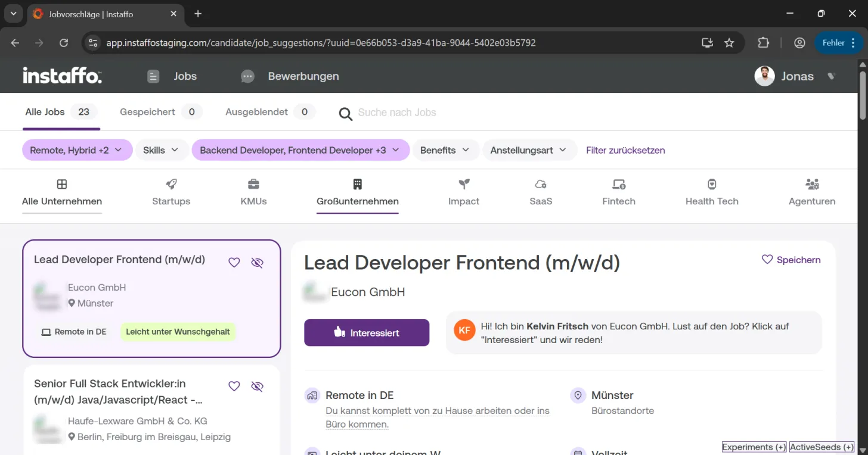Screen dimensions: 868x455
Task: Open the Chrome profile icon
Action: click(x=799, y=43)
